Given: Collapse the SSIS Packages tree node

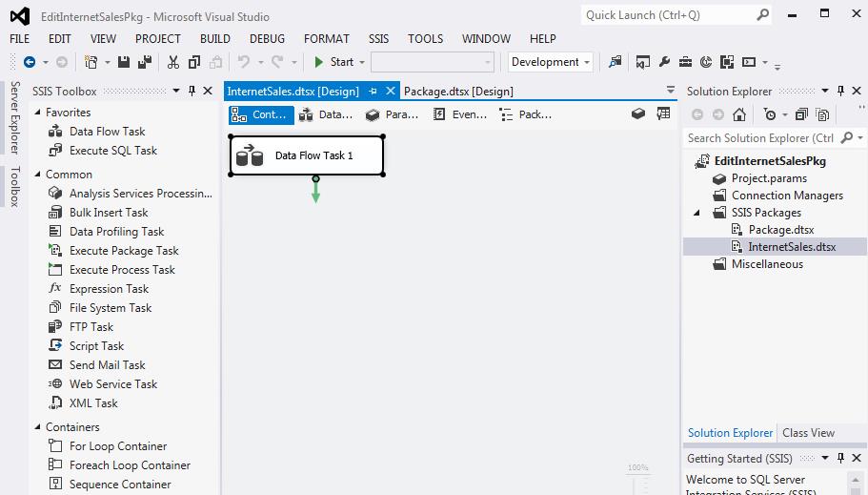Looking at the screenshot, I should (x=696, y=213).
